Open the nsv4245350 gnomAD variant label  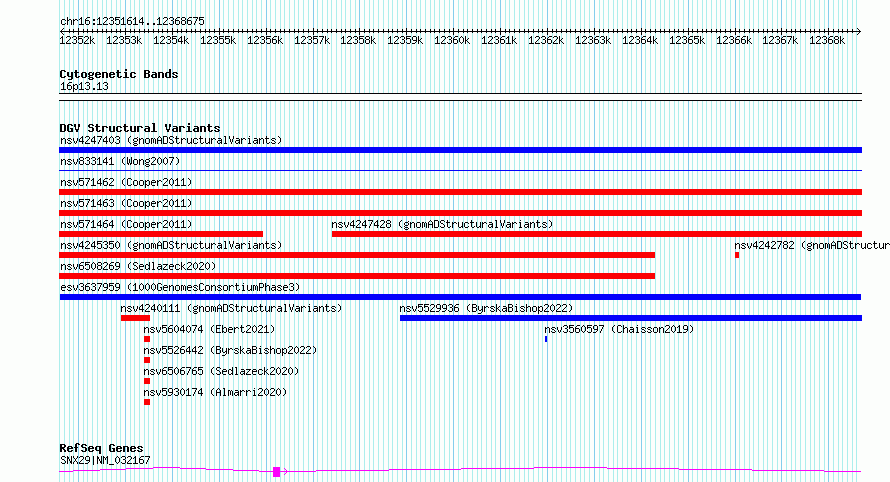point(171,245)
